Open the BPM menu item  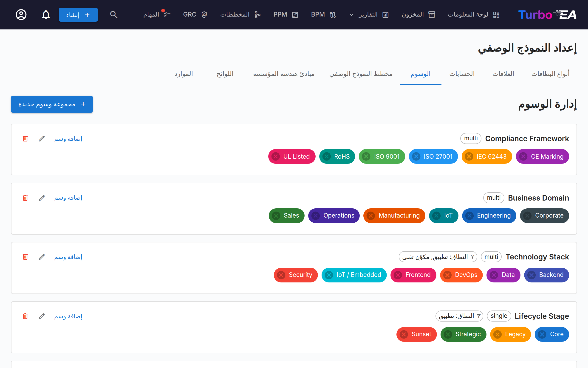[323, 14]
